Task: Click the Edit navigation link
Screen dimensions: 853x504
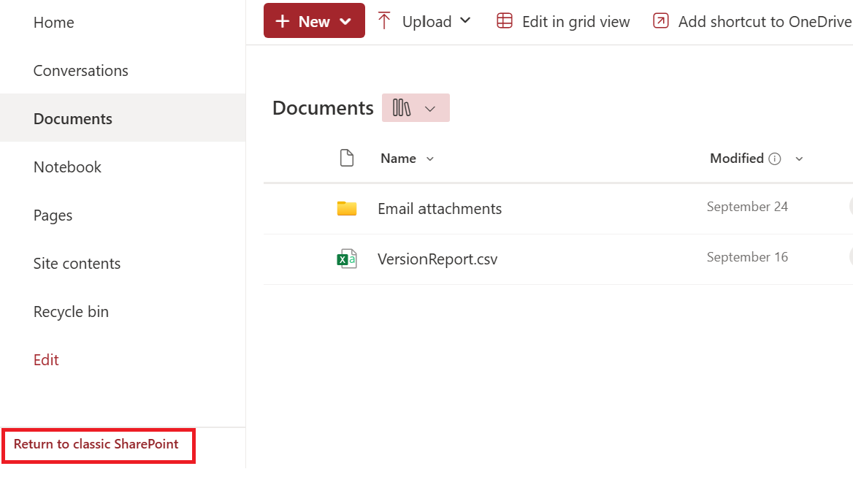Action: pos(46,360)
